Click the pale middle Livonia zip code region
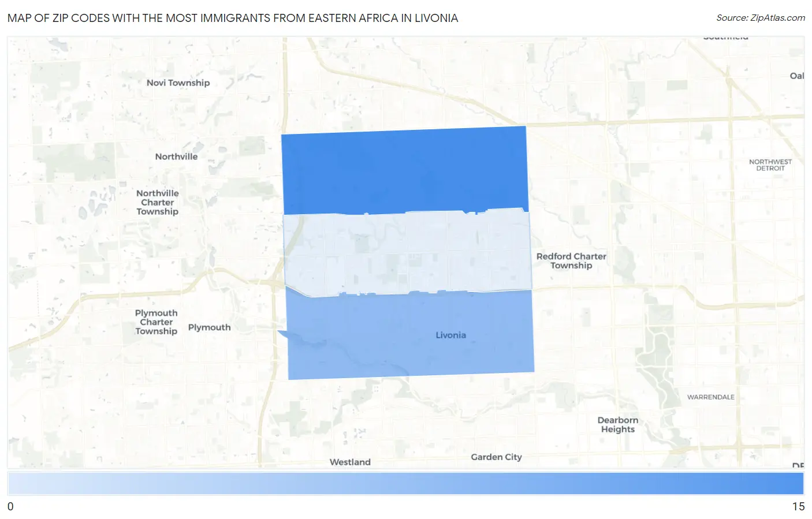Image resolution: width=812 pixels, height=519 pixels. pyautogui.click(x=407, y=253)
